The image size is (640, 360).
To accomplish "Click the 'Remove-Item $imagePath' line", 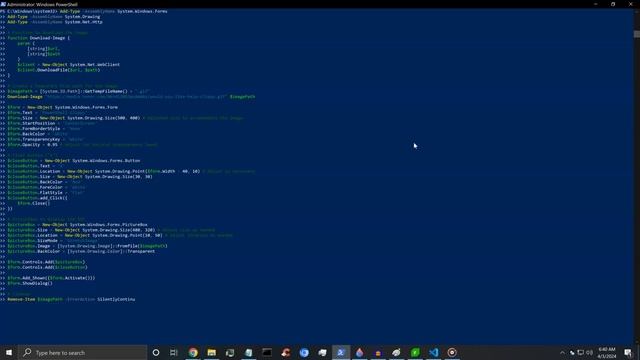I will 71,299.
